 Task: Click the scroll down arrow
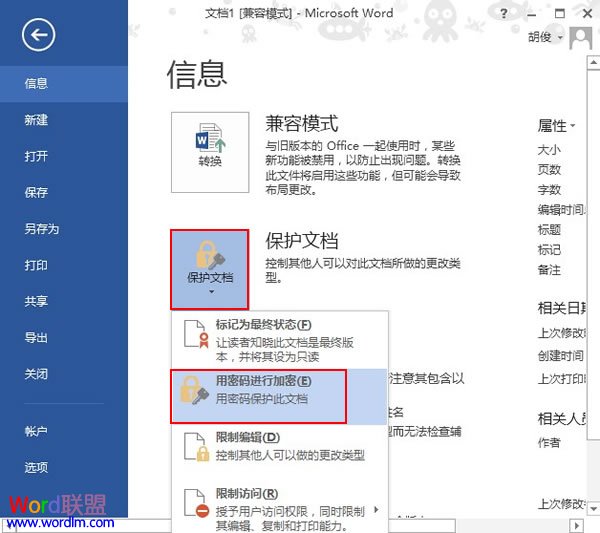593,509
